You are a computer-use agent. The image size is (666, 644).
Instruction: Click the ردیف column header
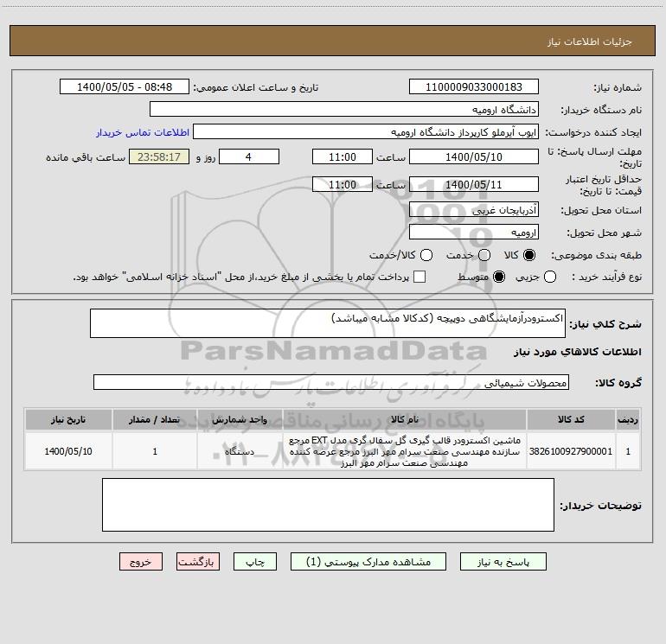pyautogui.click(x=628, y=420)
